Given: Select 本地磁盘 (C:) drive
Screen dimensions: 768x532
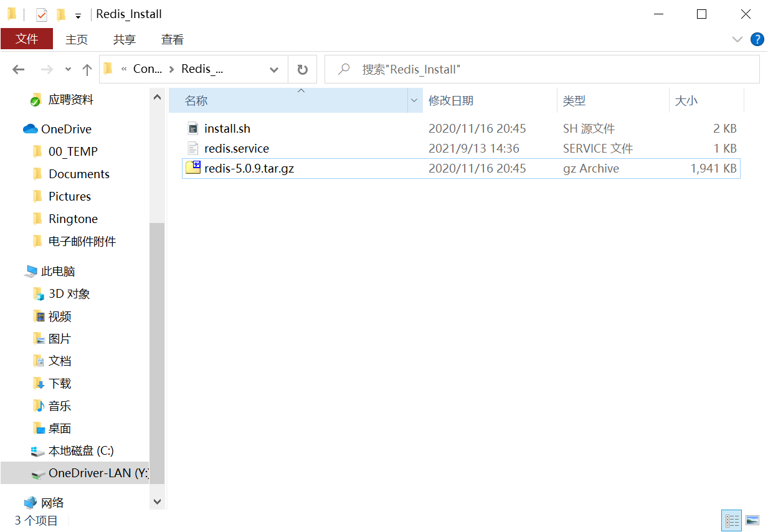Looking at the screenshot, I should 81,450.
